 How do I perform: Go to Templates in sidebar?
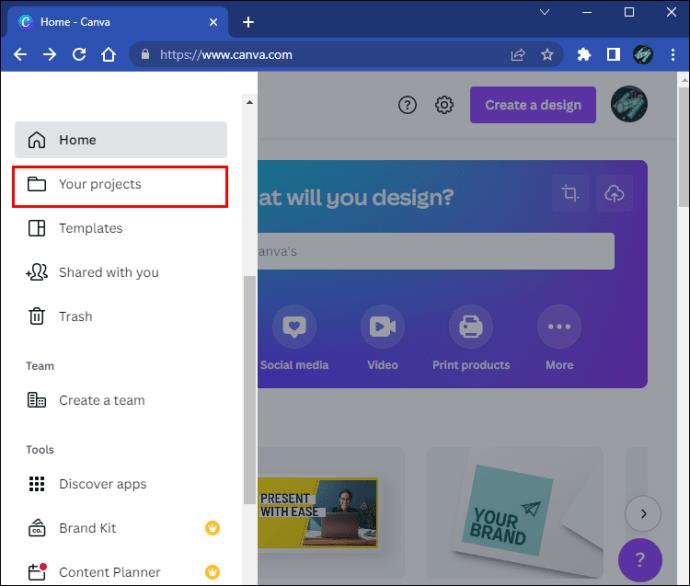[90, 228]
